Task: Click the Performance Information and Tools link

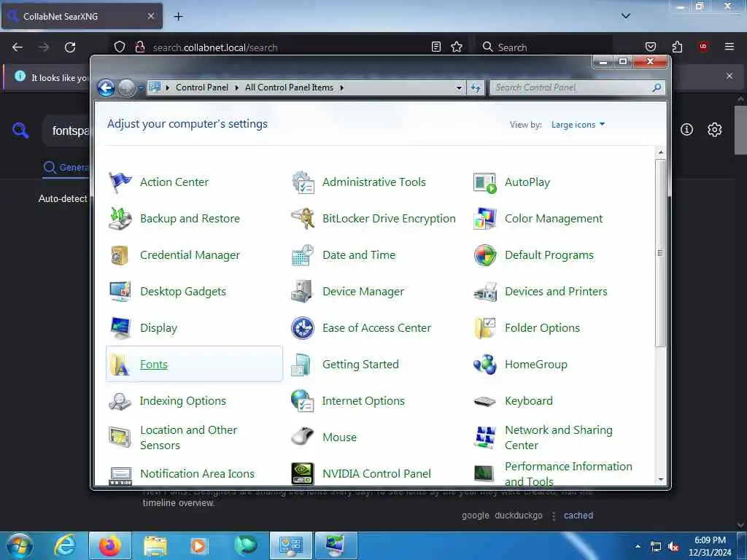Action: [568, 474]
